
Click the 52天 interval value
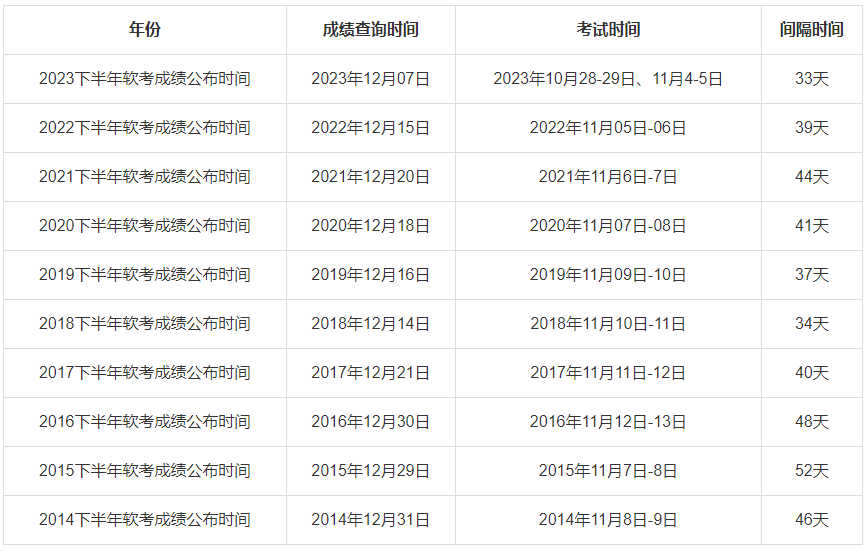tap(812, 471)
